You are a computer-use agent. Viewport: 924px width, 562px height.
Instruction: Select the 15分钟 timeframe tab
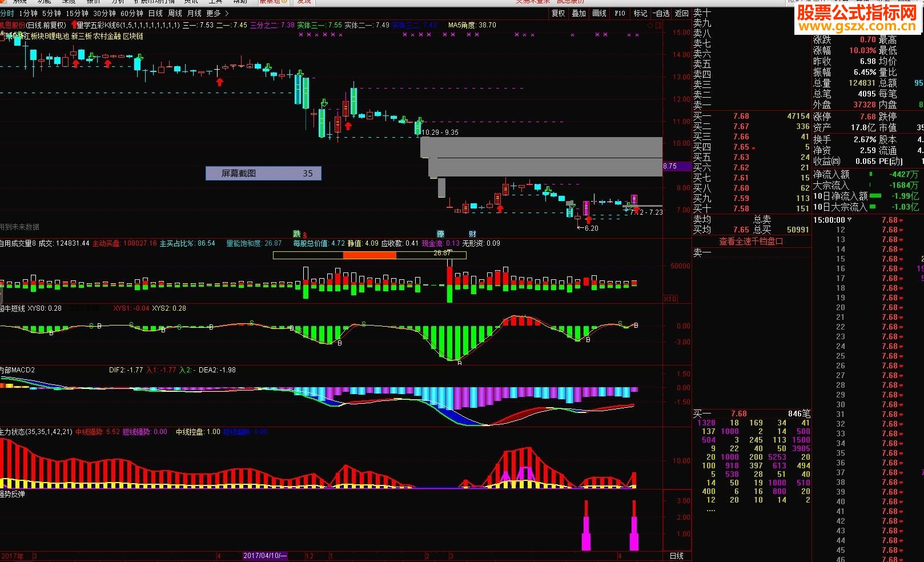77,13
